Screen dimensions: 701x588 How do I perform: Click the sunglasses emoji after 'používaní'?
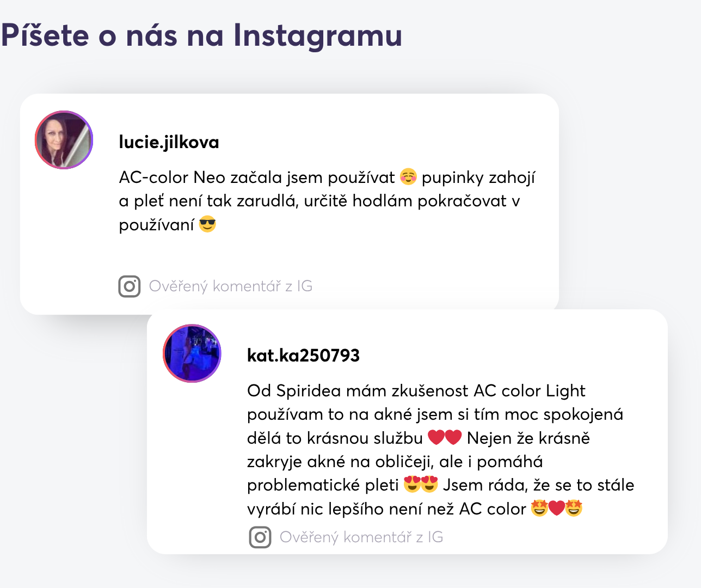pyautogui.click(x=207, y=224)
